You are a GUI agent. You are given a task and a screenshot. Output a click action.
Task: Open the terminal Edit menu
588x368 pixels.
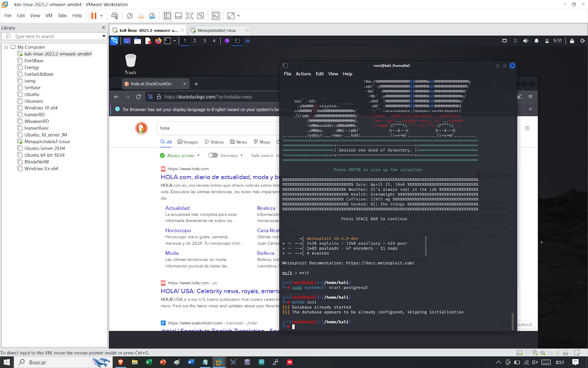(x=320, y=74)
